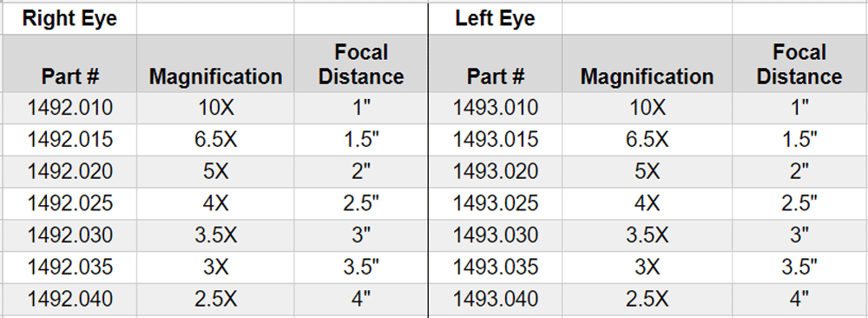This screenshot has height=318, width=868.
Task: Select cell with part number 1492.035
Action: tap(69, 267)
